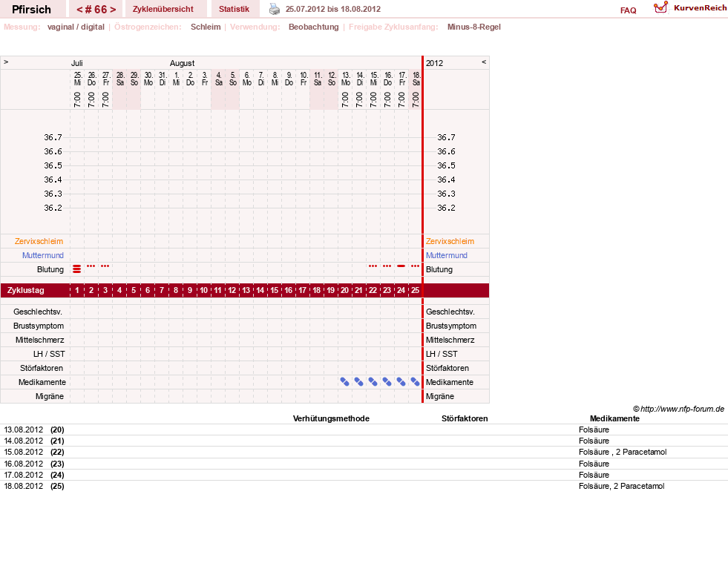Open the FAQ link

pos(628,10)
